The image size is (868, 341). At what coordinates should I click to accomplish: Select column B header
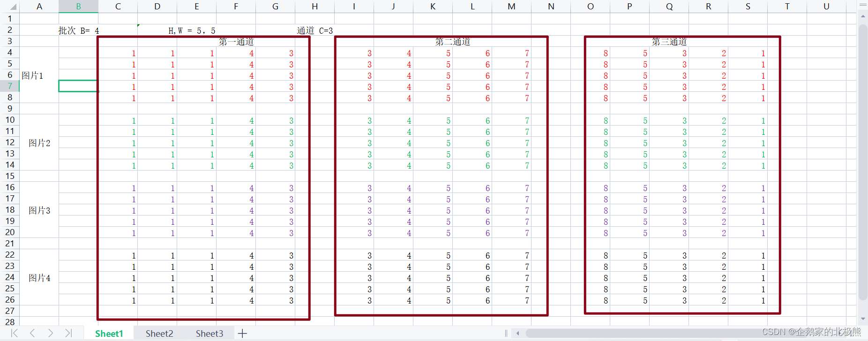[x=78, y=7]
